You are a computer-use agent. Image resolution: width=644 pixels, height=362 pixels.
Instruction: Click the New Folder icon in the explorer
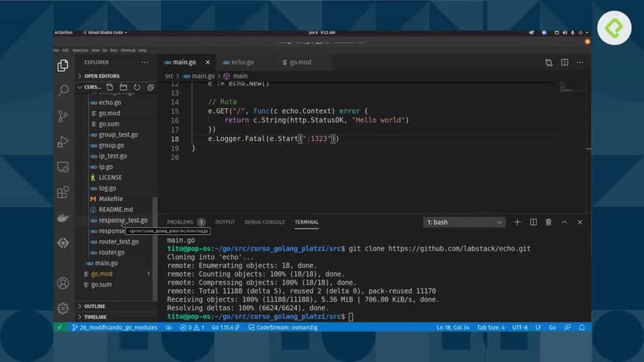[123, 87]
